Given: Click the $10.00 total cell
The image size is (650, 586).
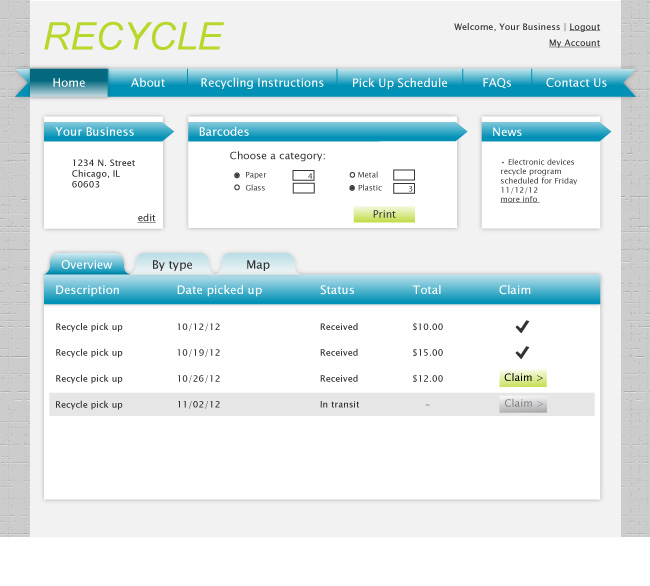Looking at the screenshot, I should (x=428, y=327).
